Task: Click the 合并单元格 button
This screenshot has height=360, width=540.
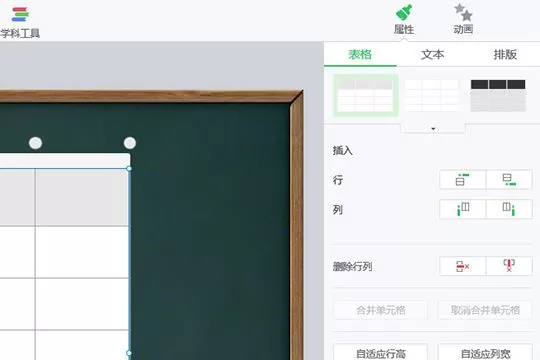Action: pyautogui.click(x=381, y=310)
